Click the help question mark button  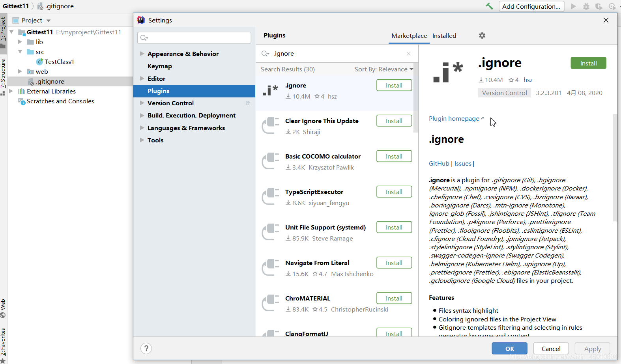click(x=146, y=348)
